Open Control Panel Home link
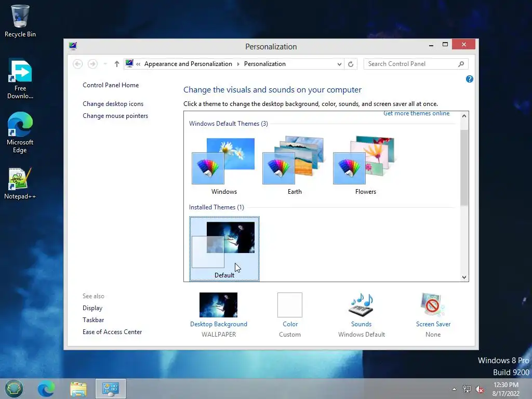Image resolution: width=532 pixels, height=399 pixels. click(x=111, y=85)
